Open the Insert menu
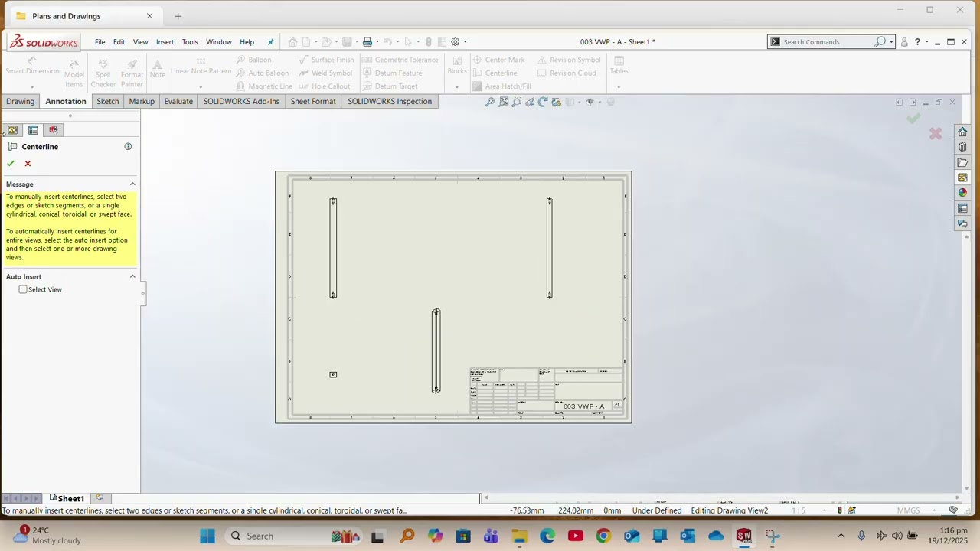The image size is (980, 551). [165, 42]
